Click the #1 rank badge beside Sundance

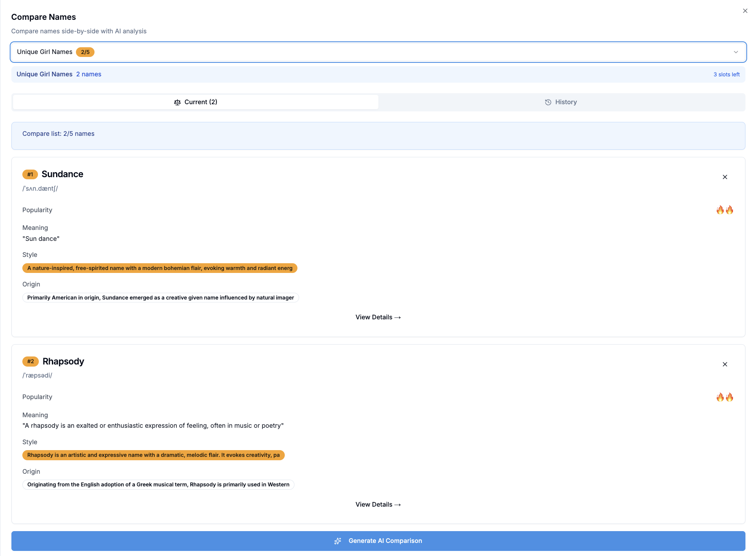[30, 174]
